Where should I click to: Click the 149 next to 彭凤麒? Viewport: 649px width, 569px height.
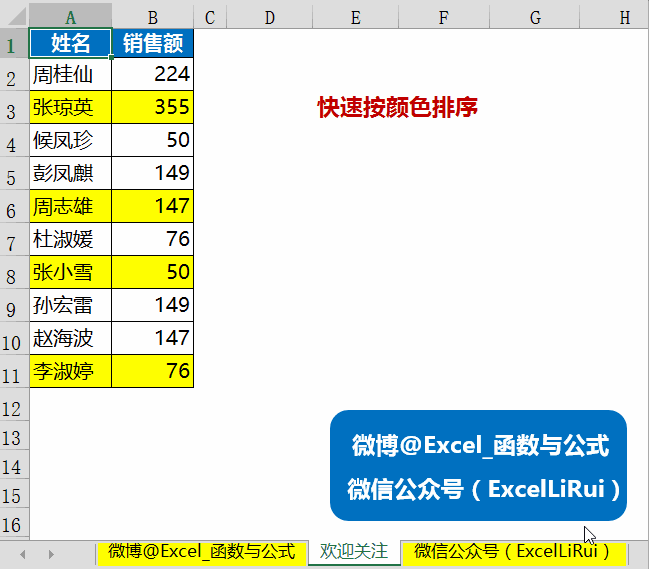point(153,173)
